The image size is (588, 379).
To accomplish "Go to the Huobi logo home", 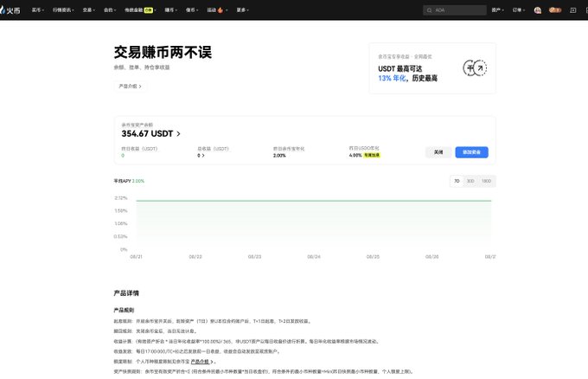I will click(x=10, y=10).
